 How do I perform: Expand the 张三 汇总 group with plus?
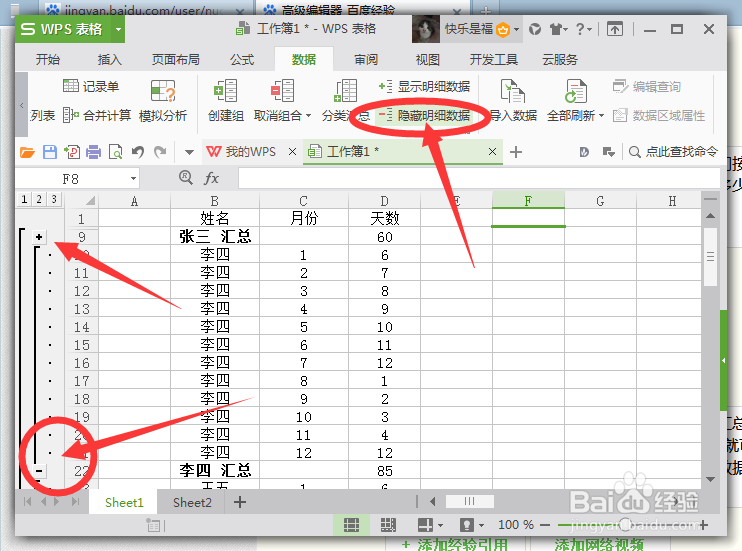(x=39, y=237)
